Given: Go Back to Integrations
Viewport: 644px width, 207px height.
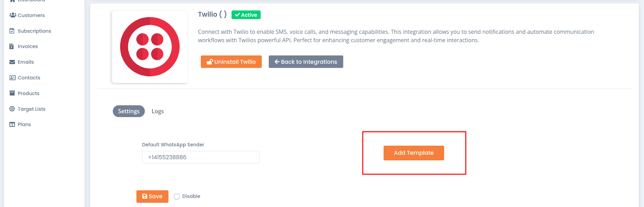Looking at the screenshot, I should coord(306,62).
